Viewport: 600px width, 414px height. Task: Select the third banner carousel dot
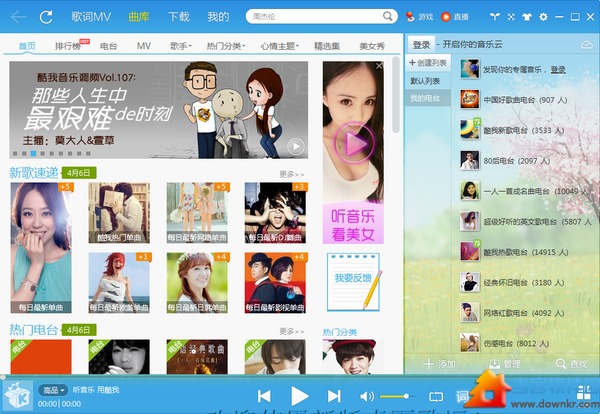click(x=33, y=153)
